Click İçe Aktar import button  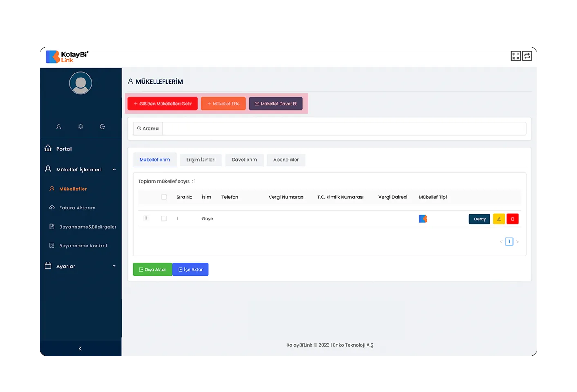pyautogui.click(x=190, y=269)
